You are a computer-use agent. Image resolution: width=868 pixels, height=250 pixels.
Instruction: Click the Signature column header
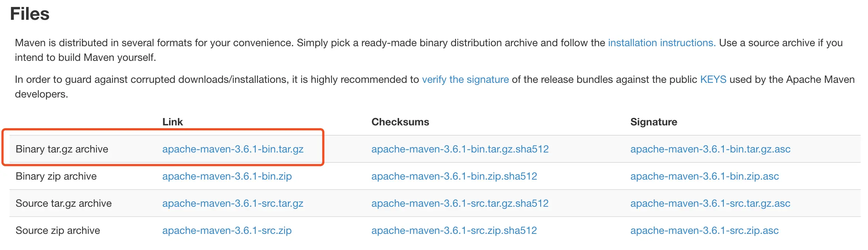(654, 122)
